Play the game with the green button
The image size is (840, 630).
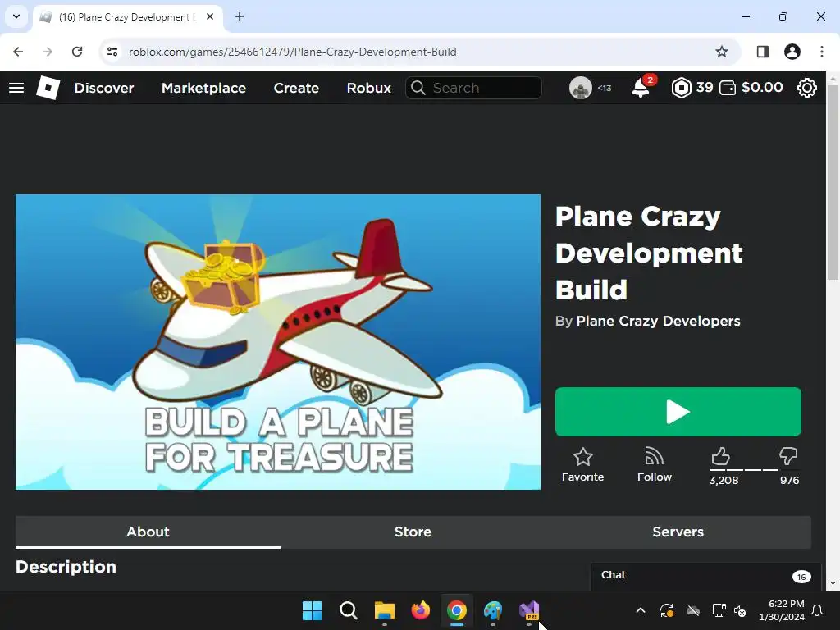678,412
